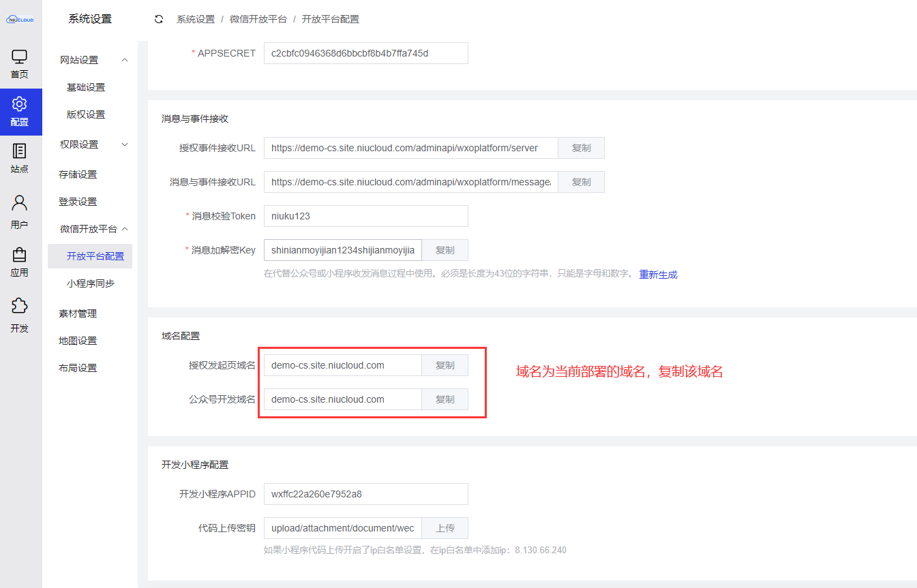The image size is (917, 588).
Task: Open the 开发 puzzle icon
Action: (x=20, y=315)
